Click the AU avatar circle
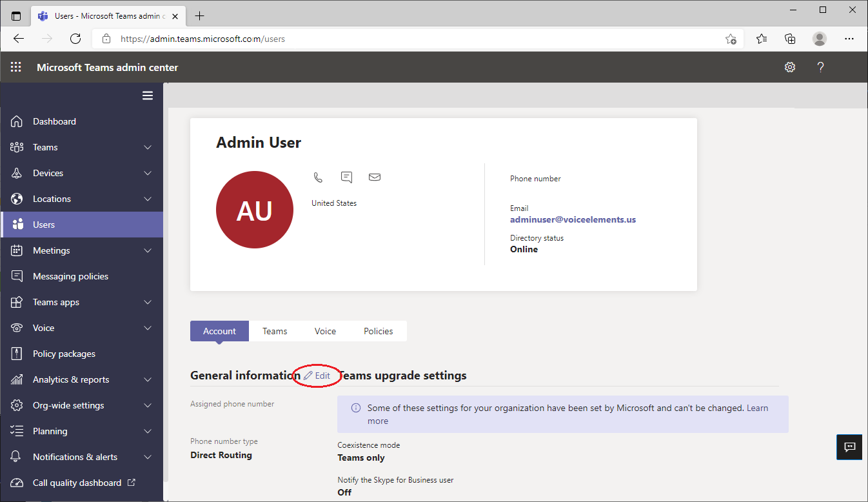The height and width of the screenshot is (502, 868). coord(255,210)
